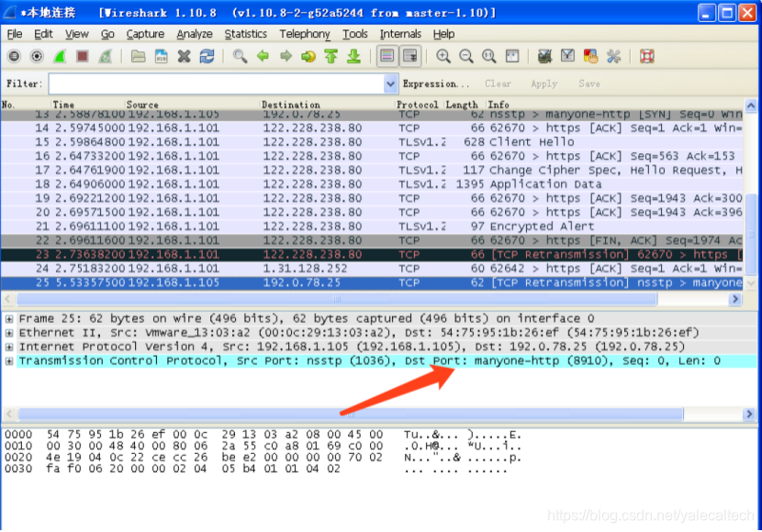Viewport: 762px width, 532px height.
Task: Open the filter history dropdown arrow
Action: [x=391, y=84]
